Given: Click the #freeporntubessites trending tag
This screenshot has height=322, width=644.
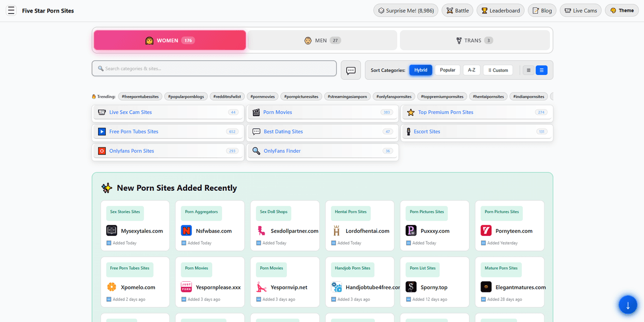Looking at the screenshot, I should coord(140,96).
